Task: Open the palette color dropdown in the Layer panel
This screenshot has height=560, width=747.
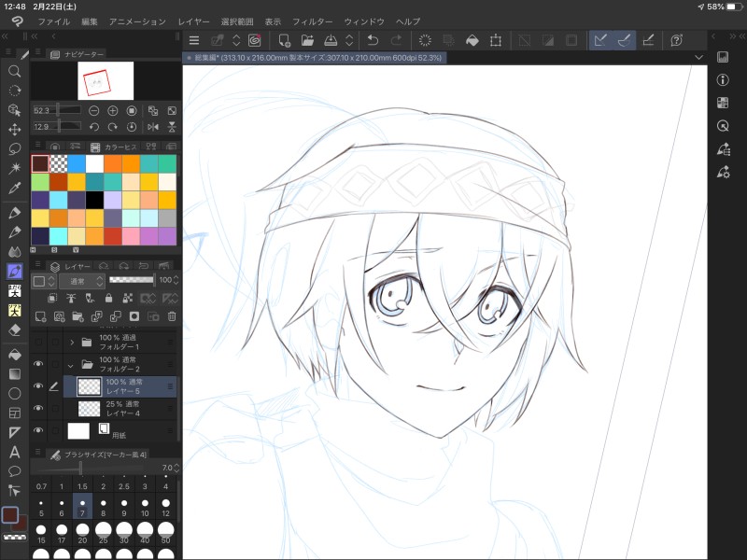Action: [45, 281]
